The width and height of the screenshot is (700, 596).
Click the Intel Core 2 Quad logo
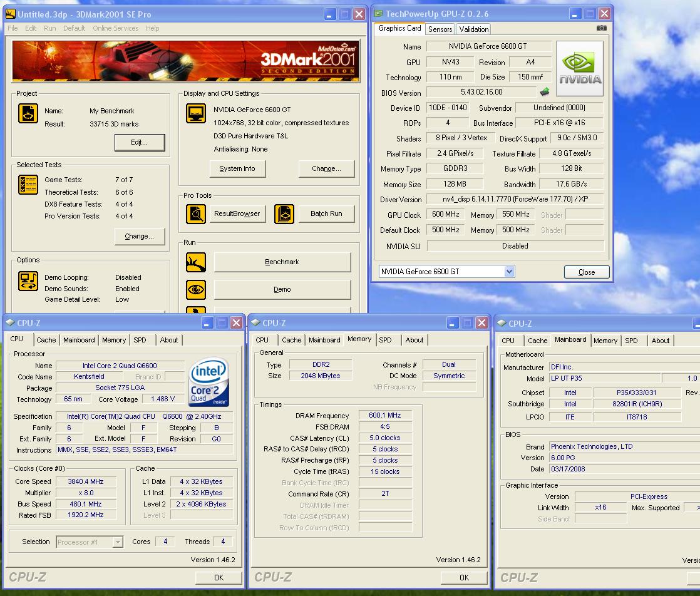(209, 382)
